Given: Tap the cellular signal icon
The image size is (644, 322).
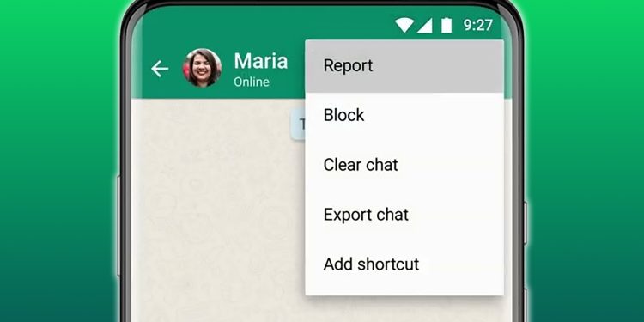Looking at the screenshot, I should click(x=424, y=26).
